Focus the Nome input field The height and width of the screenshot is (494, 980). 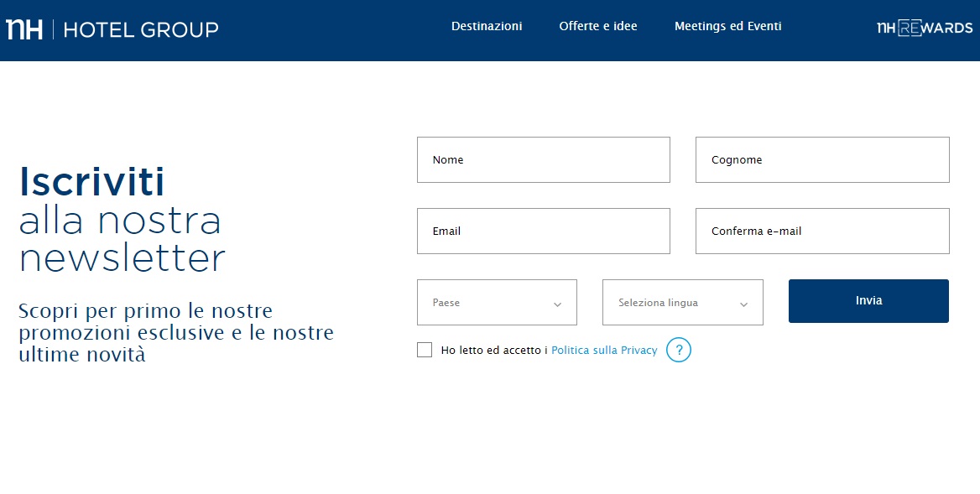pos(543,160)
